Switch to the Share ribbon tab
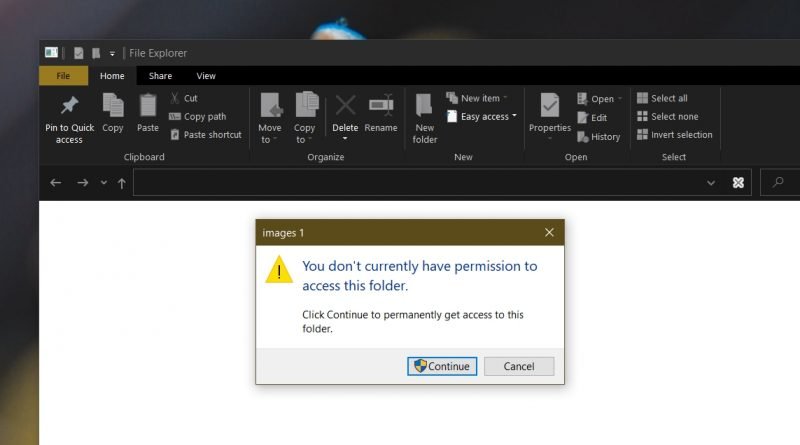800x445 pixels. 160,76
